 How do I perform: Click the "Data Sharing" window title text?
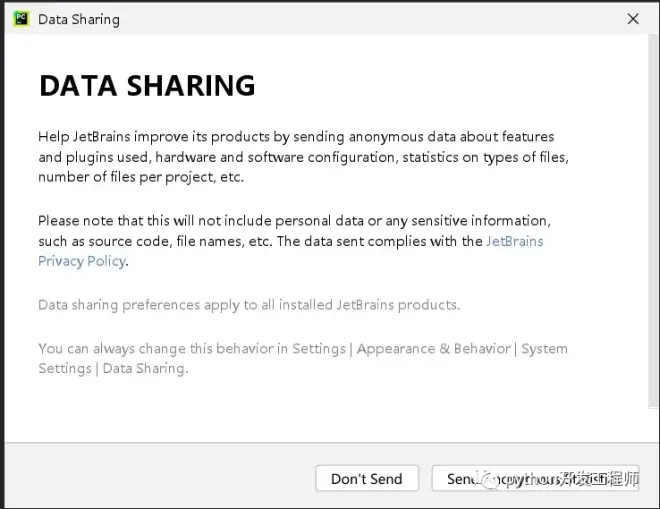pyautogui.click(x=79, y=19)
